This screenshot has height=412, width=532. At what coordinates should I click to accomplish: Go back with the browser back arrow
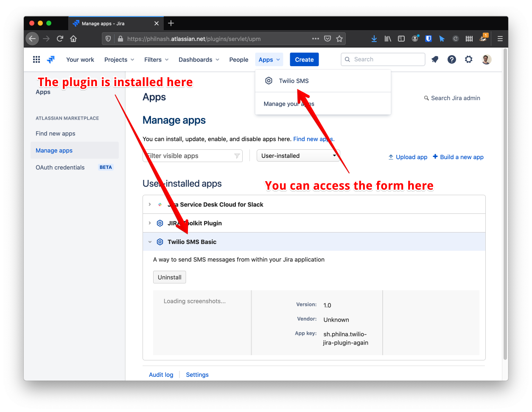tap(32, 39)
